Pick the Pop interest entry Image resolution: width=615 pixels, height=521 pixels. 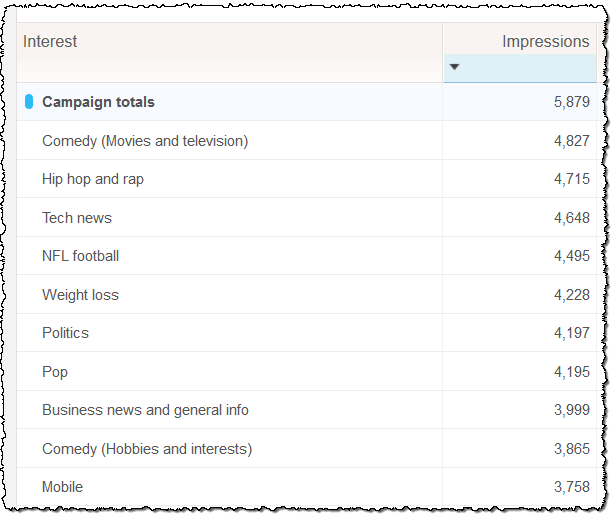(x=55, y=372)
